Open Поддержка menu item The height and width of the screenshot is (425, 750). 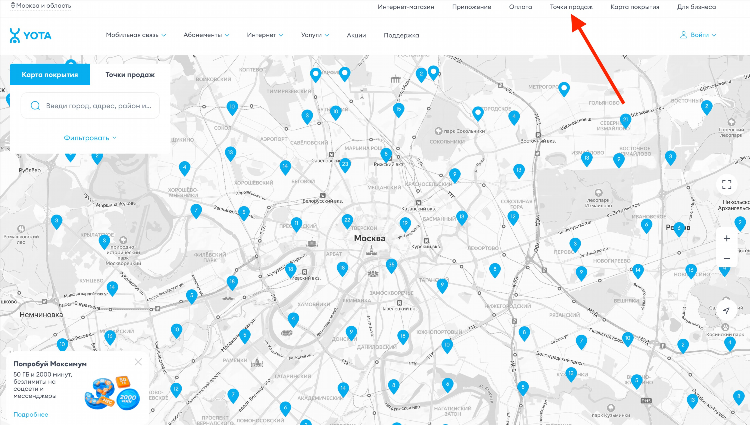click(401, 35)
